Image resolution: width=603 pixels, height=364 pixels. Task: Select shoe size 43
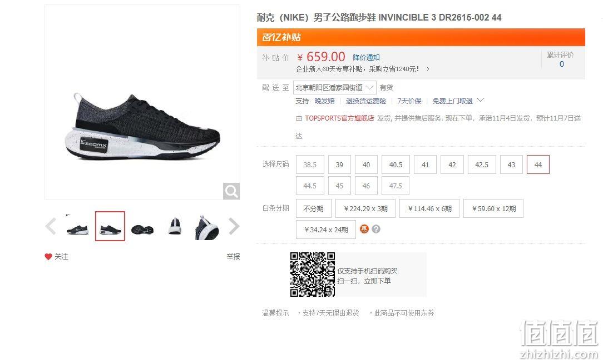511,164
